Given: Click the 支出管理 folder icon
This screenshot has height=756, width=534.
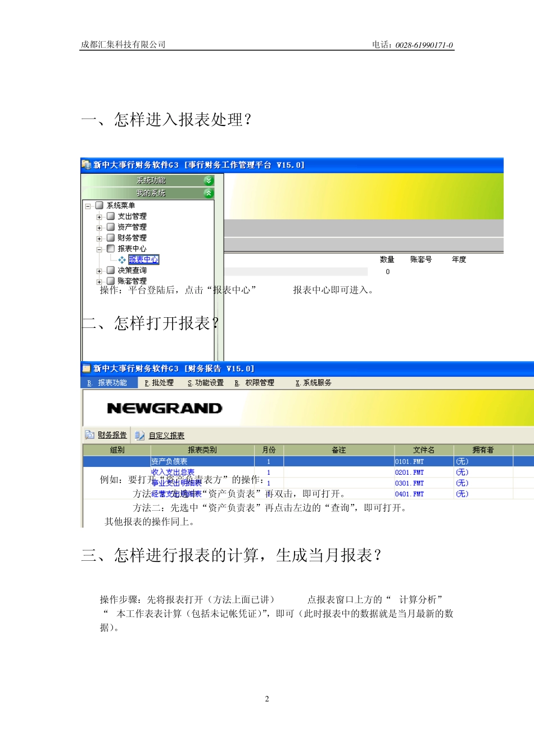Looking at the screenshot, I should click(x=111, y=216).
